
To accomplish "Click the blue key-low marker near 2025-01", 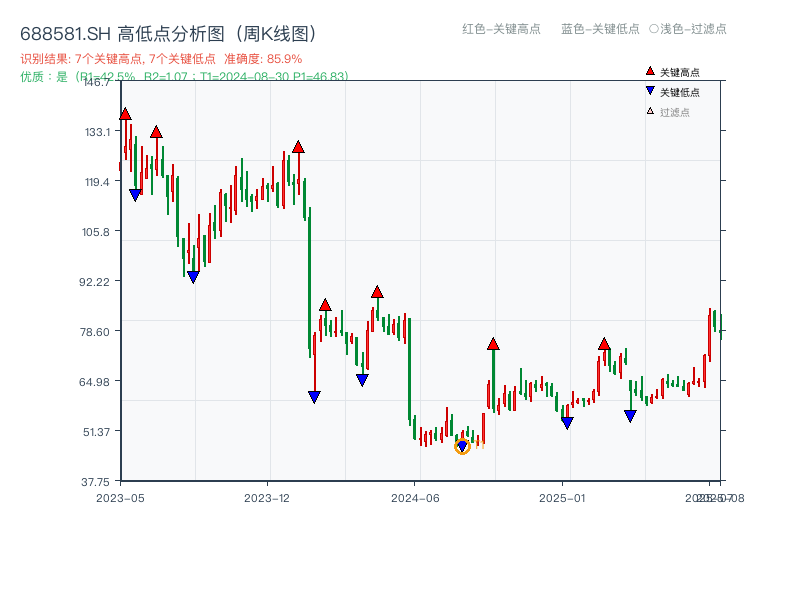I will coord(568,422).
